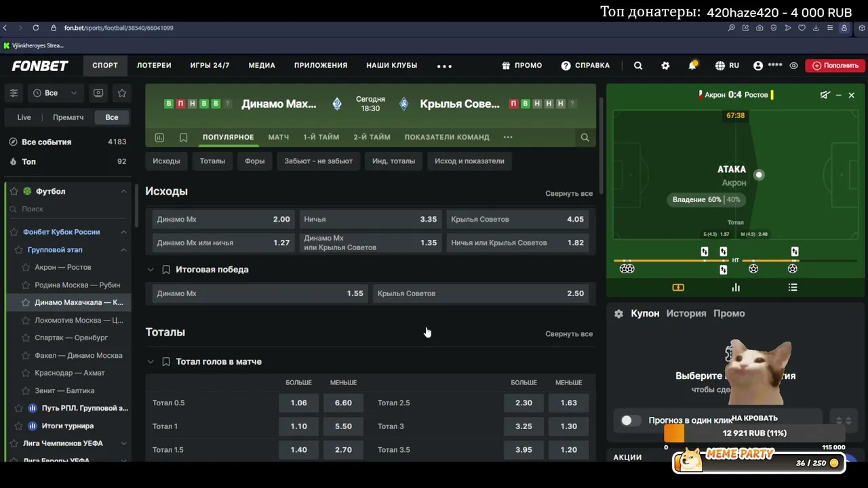Pin the Итоговая победа market bookmark
The width and height of the screenshot is (868, 488).
[x=165, y=270]
